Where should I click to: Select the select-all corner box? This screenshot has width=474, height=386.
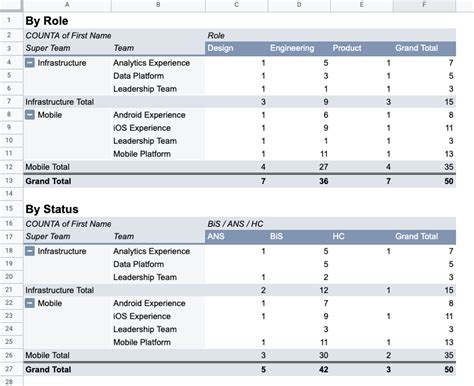tap(11, 5)
